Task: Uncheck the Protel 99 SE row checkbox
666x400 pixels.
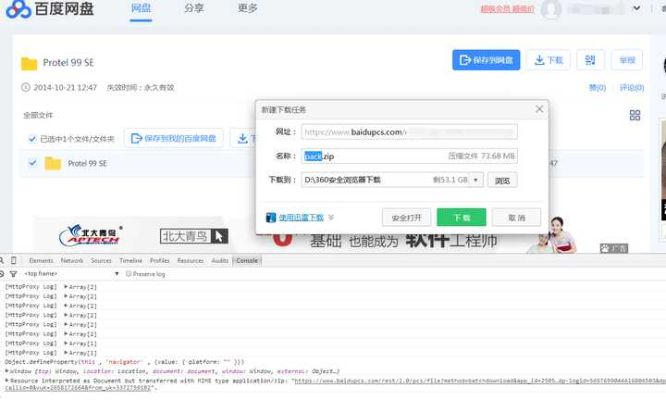Action: coord(32,163)
